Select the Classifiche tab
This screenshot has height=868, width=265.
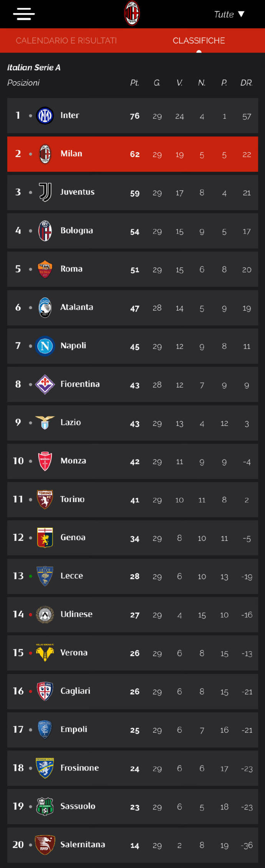(199, 40)
